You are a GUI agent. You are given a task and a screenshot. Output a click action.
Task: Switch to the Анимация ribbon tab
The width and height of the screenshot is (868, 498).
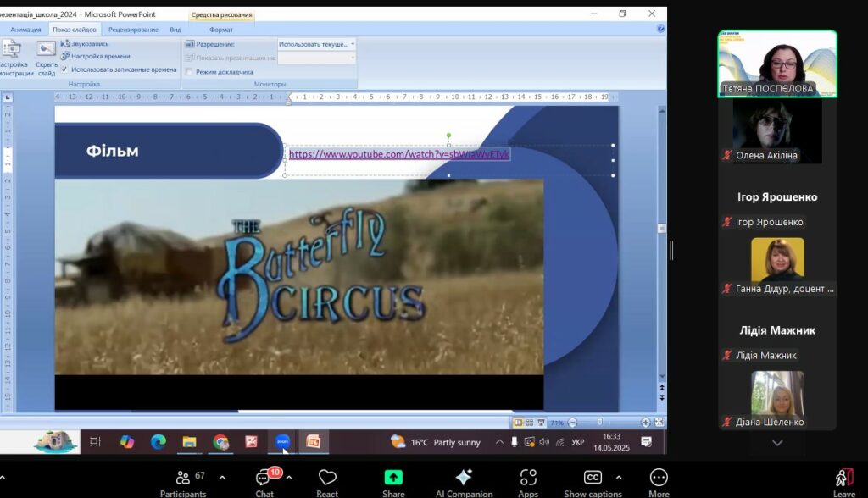click(25, 30)
